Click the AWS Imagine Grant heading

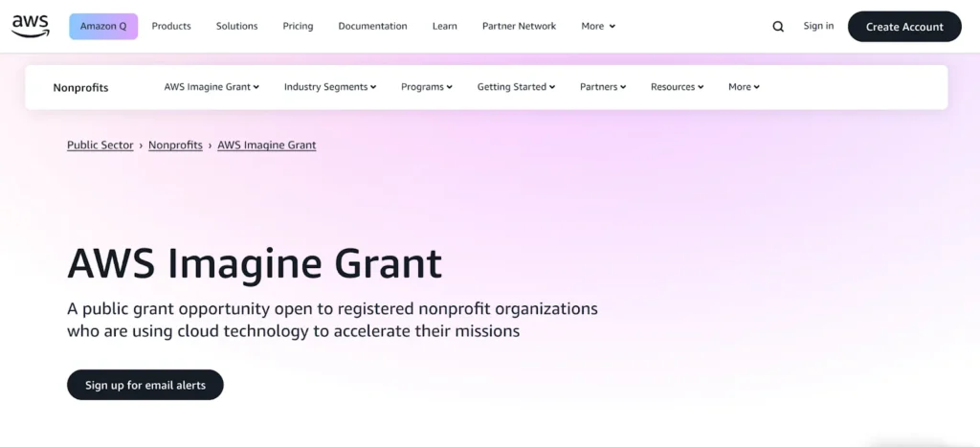tap(255, 264)
